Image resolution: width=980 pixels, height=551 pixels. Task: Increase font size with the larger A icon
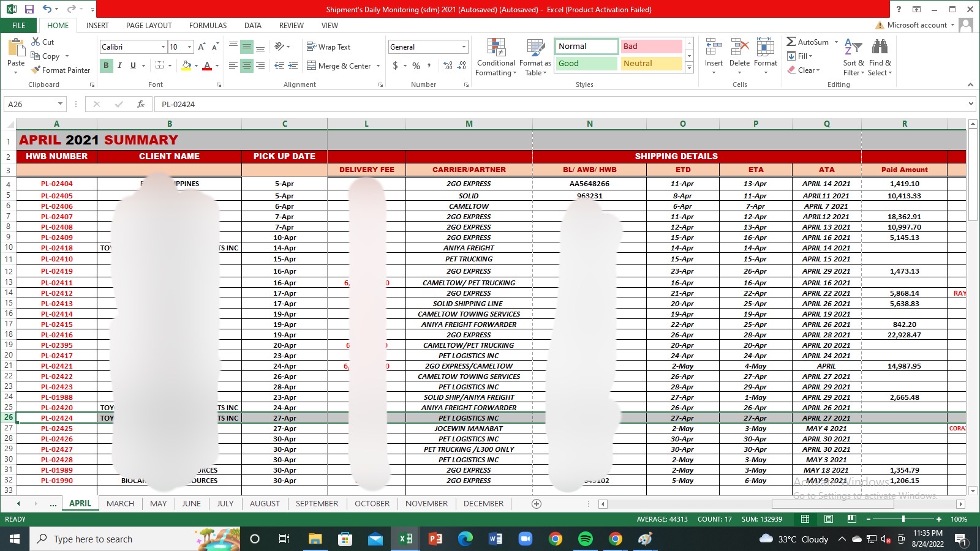pos(202,47)
